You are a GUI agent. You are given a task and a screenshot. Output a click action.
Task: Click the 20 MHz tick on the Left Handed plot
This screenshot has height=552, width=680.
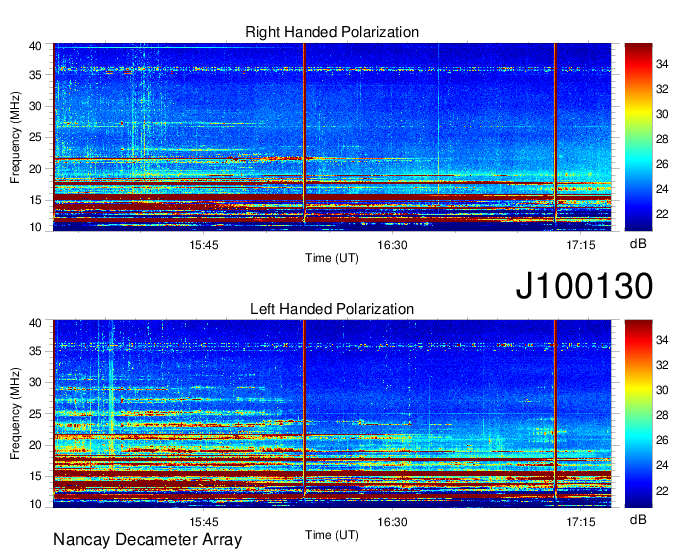click(x=35, y=445)
